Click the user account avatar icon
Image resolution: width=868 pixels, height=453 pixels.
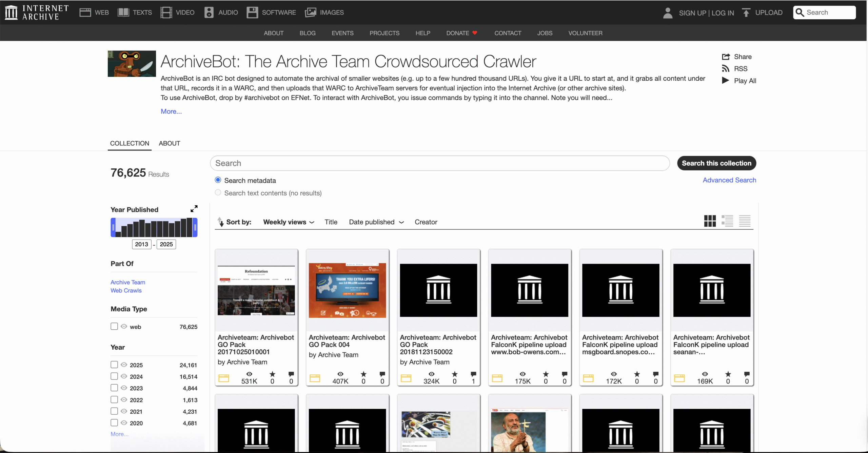click(x=668, y=13)
